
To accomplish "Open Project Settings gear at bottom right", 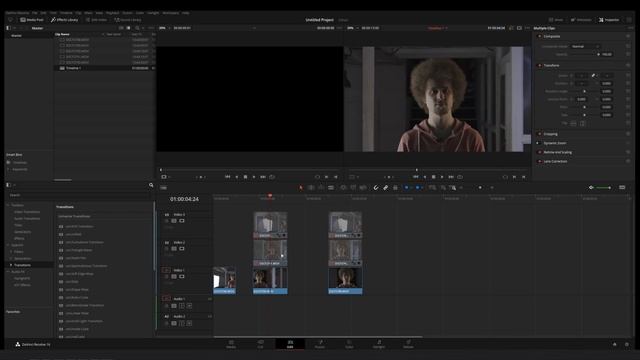I will tap(627, 344).
